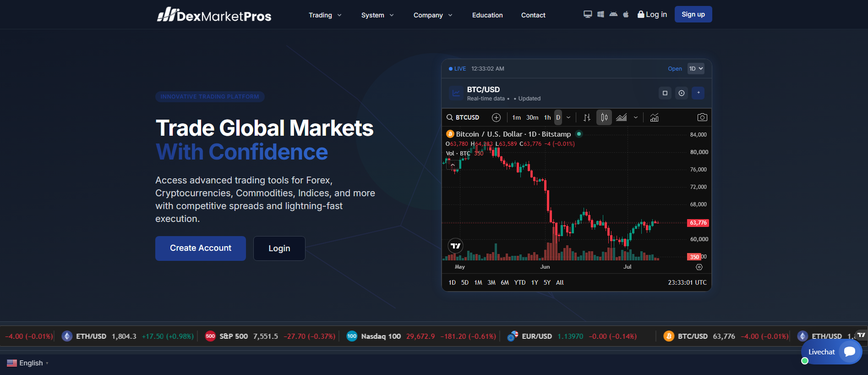Open the Education page
The image size is (868, 375).
(487, 15)
